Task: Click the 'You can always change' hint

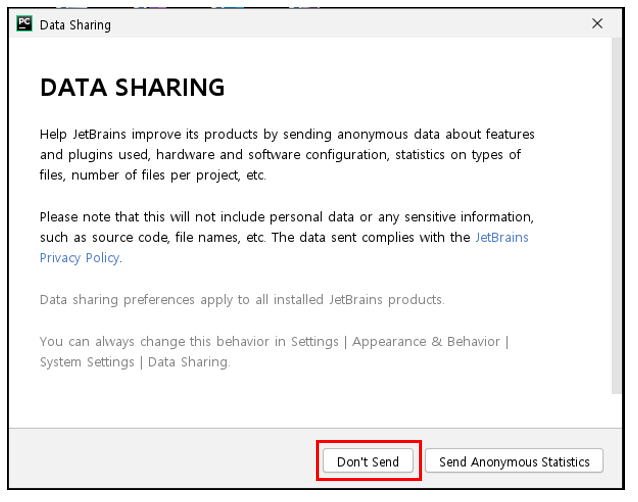Action: coord(275,351)
